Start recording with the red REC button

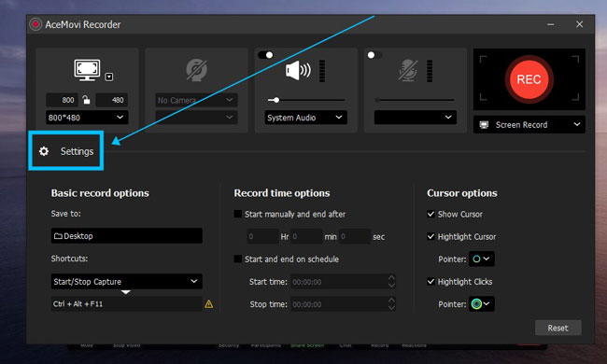pyautogui.click(x=529, y=79)
